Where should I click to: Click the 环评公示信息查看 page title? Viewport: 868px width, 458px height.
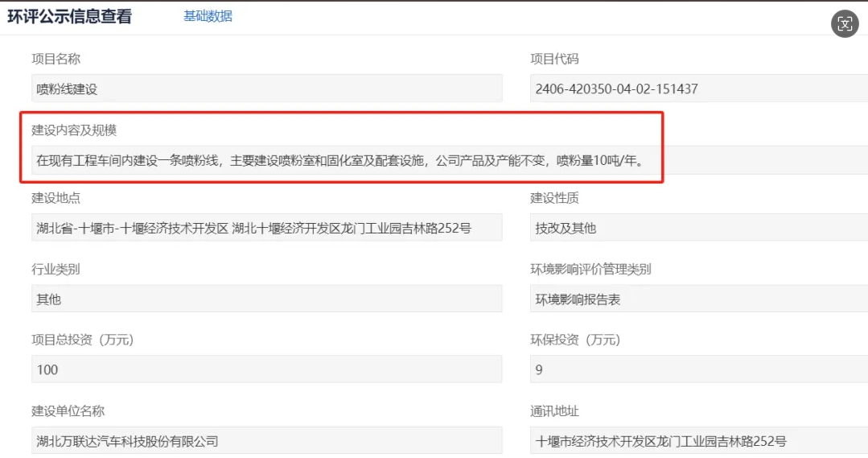pos(69,16)
